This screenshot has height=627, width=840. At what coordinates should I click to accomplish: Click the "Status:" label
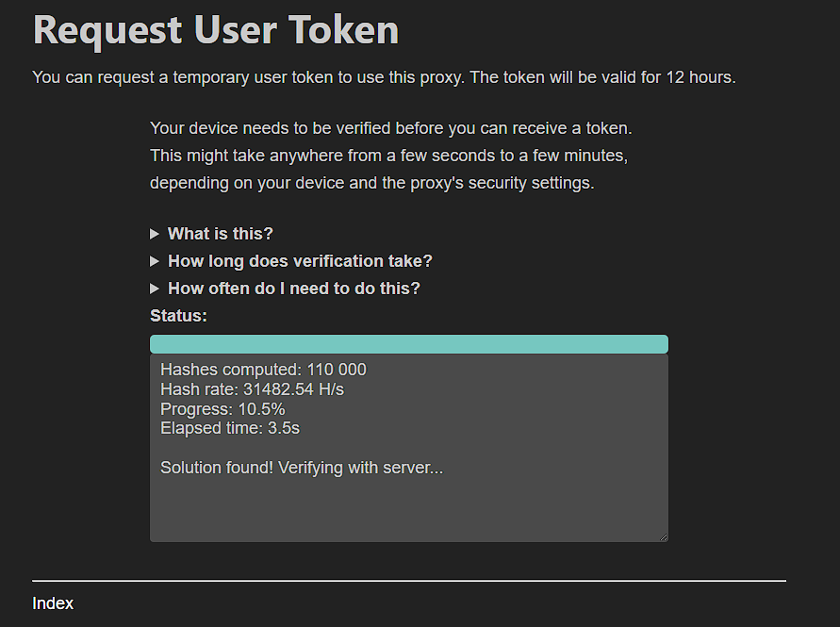(x=178, y=316)
